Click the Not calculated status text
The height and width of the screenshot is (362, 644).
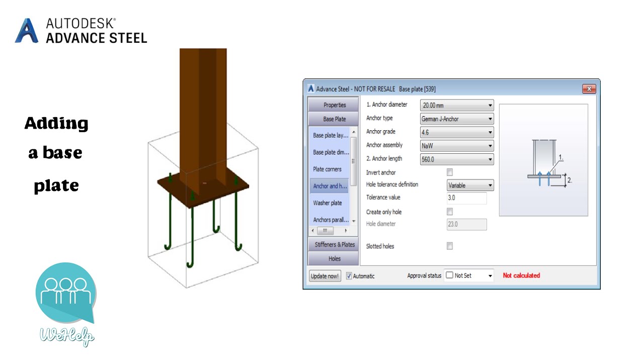tap(521, 276)
